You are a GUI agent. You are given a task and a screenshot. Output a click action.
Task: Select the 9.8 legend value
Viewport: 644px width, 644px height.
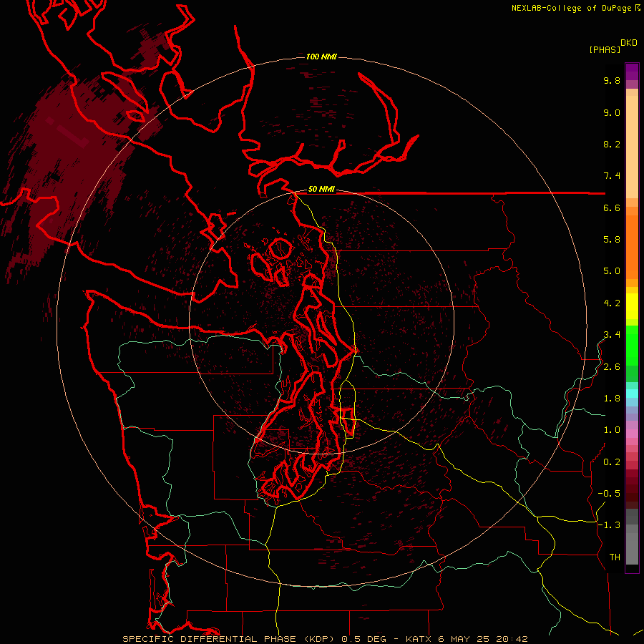coord(612,80)
